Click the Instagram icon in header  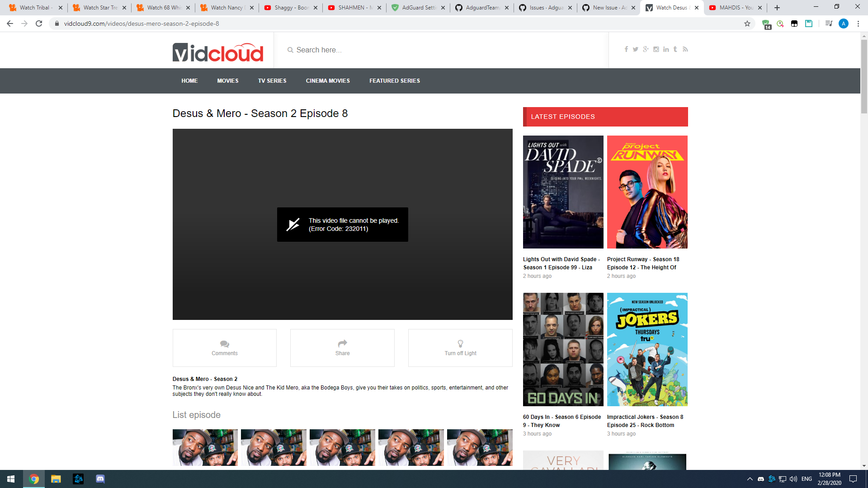click(x=656, y=49)
